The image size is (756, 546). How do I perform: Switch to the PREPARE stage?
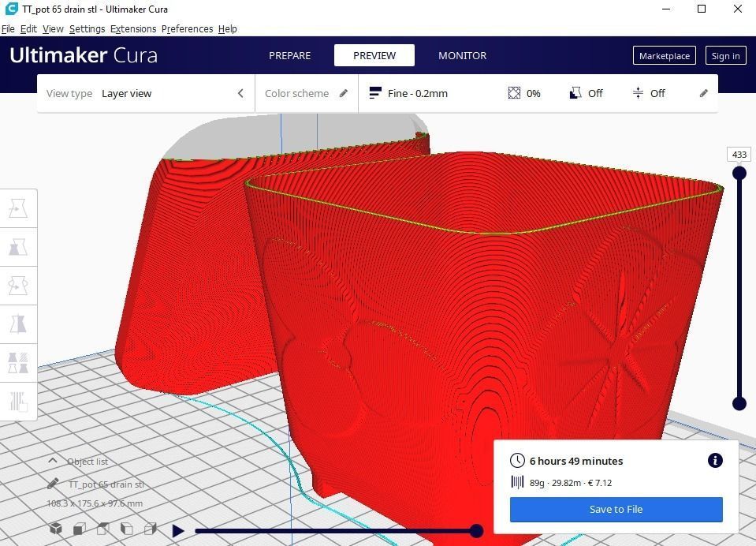(290, 55)
